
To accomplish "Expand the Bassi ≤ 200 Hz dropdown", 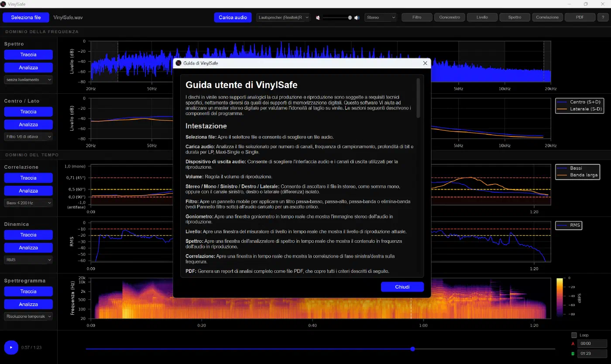I will 28,203.
